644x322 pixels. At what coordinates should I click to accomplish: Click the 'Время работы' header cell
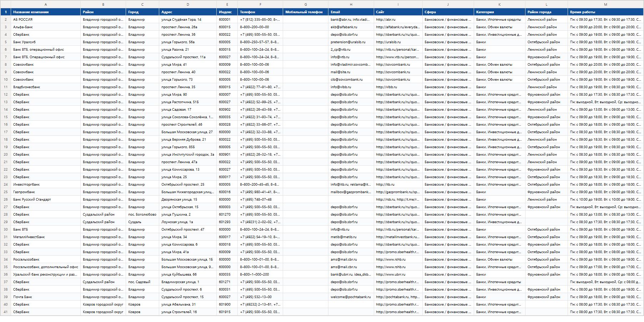pos(605,12)
